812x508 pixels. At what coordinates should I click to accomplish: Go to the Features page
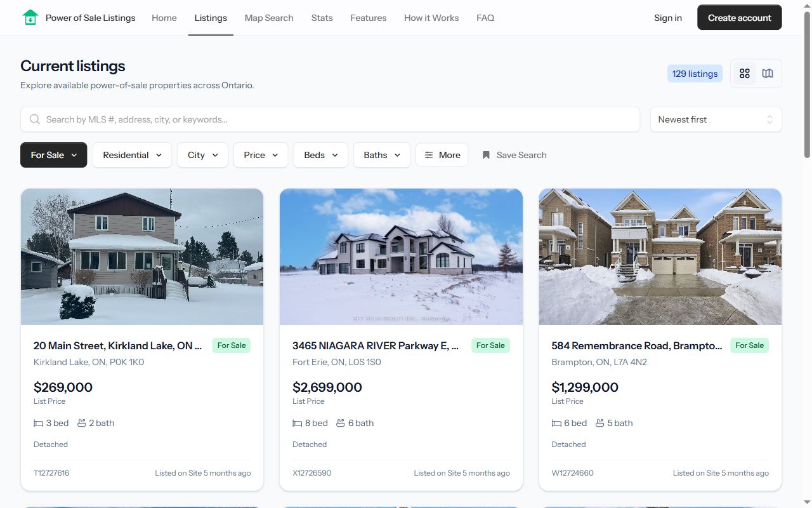[x=368, y=18]
